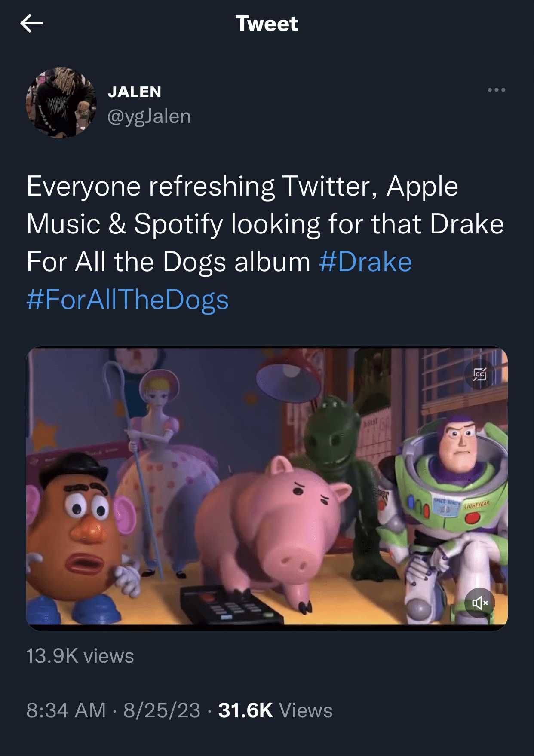Open the @ygJalen handle link
534x756 pixels.
coord(149,116)
